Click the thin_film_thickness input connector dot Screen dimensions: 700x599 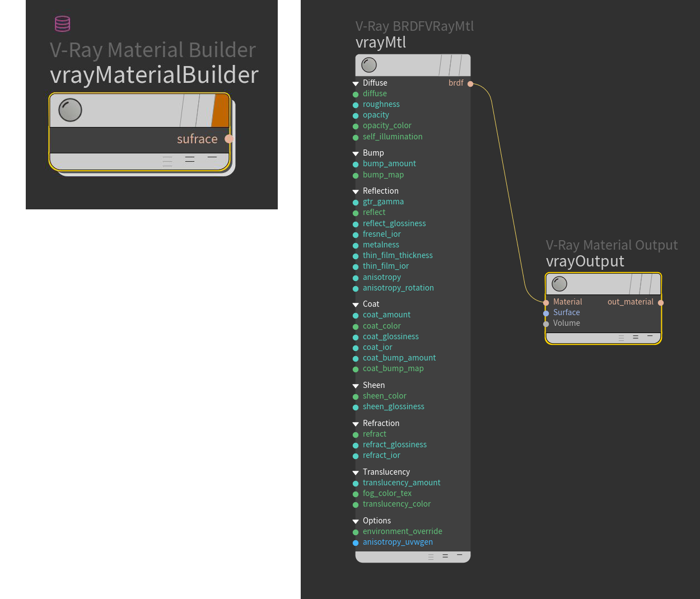click(x=356, y=256)
